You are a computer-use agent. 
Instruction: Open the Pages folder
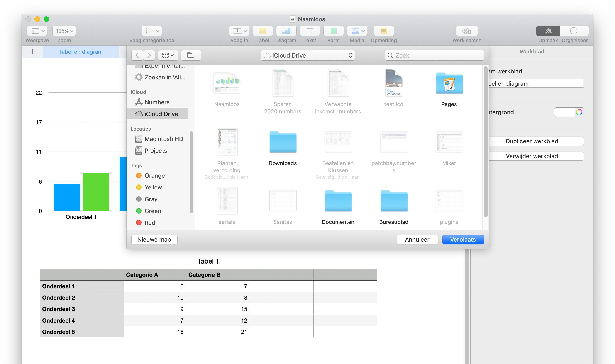pyautogui.click(x=449, y=84)
